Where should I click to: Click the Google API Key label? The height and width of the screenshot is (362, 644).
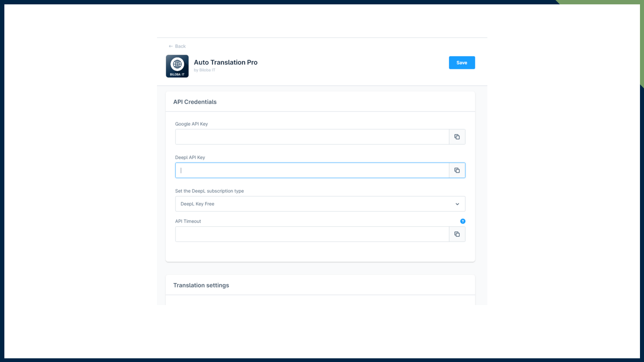[x=191, y=124]
